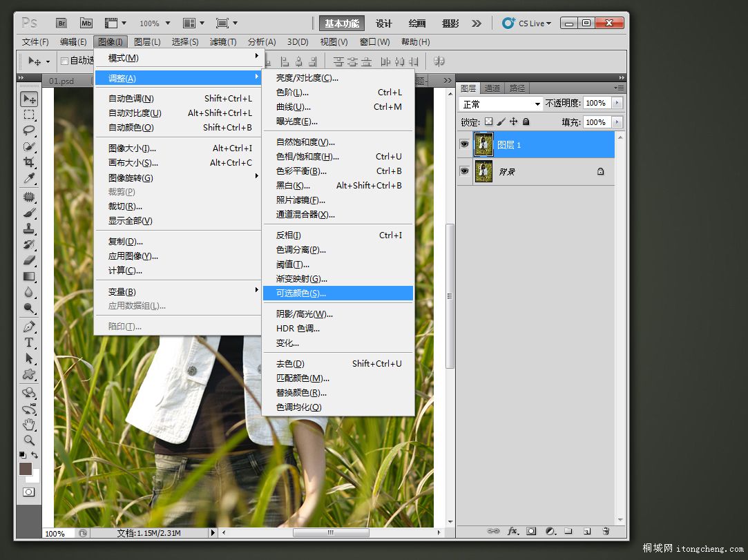Switch to the 通道 channels tab

[x=492, y=88]
